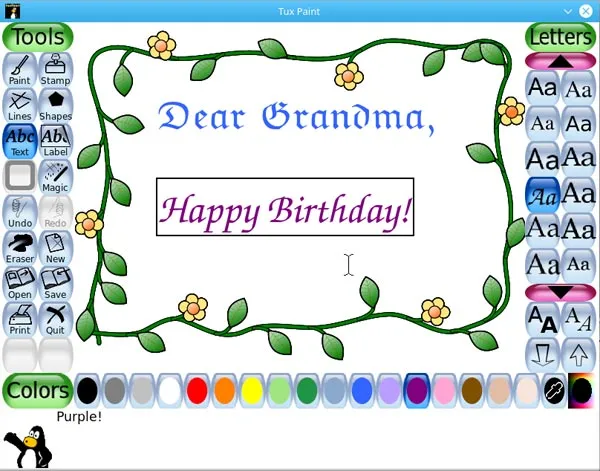Image resolution: width=600 pixels, height=471 pixels.
Task: Start a New drawing
Action: pos(56,248)
